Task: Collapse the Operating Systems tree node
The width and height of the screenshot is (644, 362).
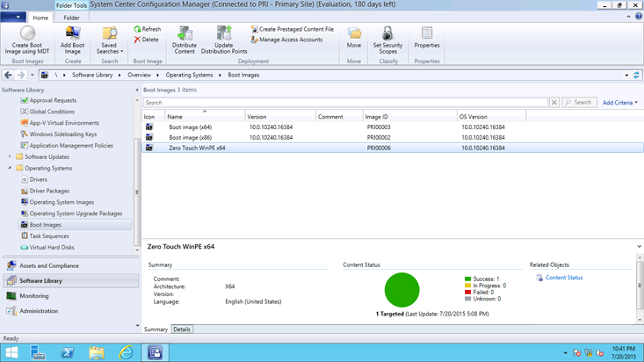Action: (x=10, y=169)
